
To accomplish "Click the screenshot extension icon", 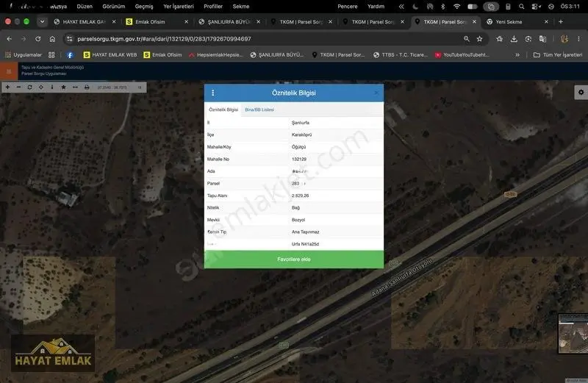I will (528, 39).
